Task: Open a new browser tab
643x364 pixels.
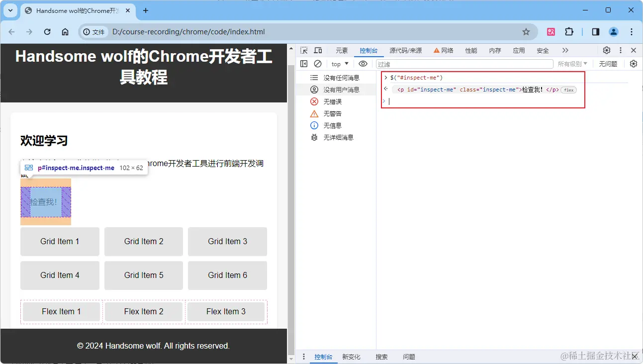Action: 146,10
